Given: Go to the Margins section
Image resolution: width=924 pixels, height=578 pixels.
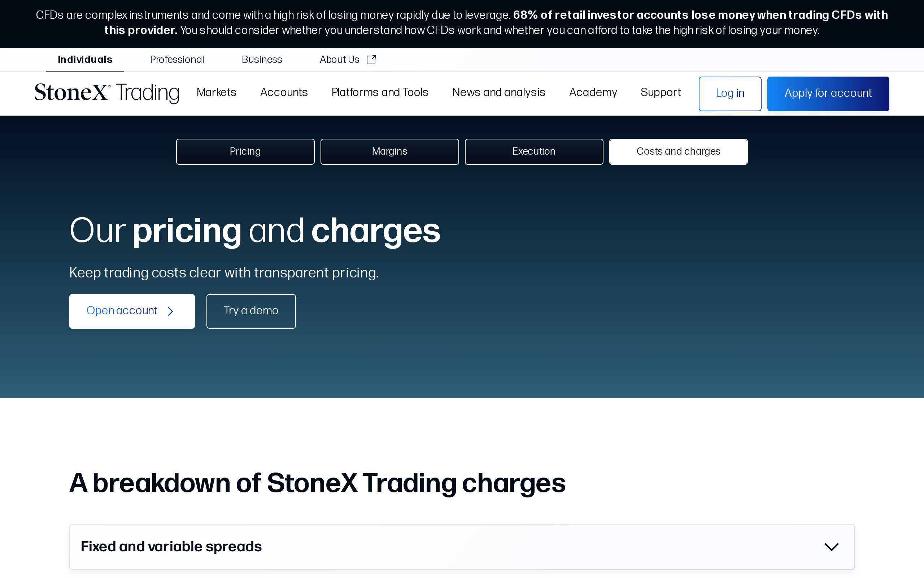Looking at the screenshot, I should point(389,152).
